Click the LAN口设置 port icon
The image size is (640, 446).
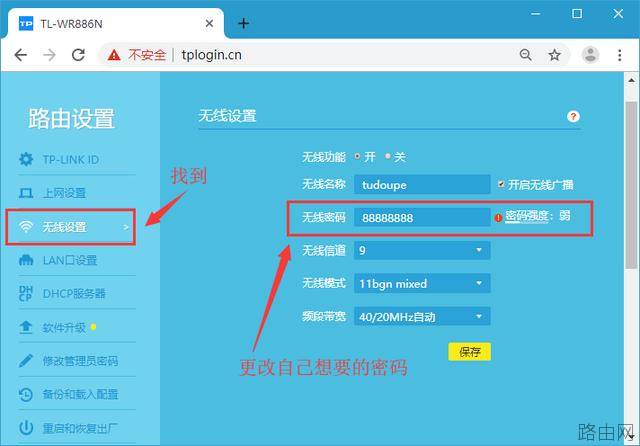click(26, 260)
